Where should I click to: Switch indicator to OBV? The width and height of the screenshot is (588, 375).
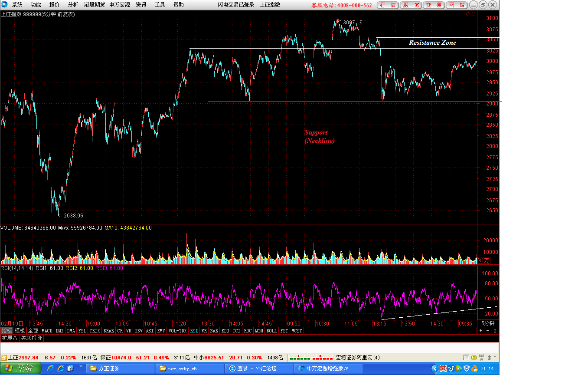pos(139,331)
